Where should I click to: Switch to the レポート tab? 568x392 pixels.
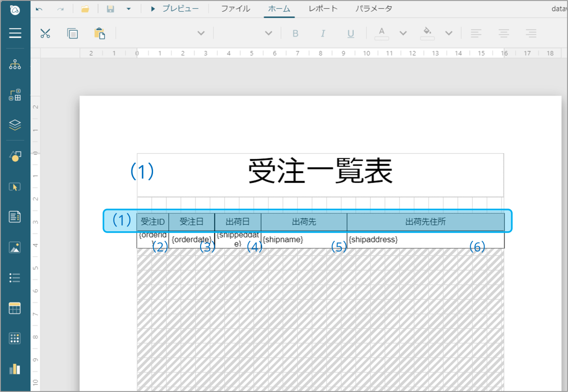click(323, 9)
